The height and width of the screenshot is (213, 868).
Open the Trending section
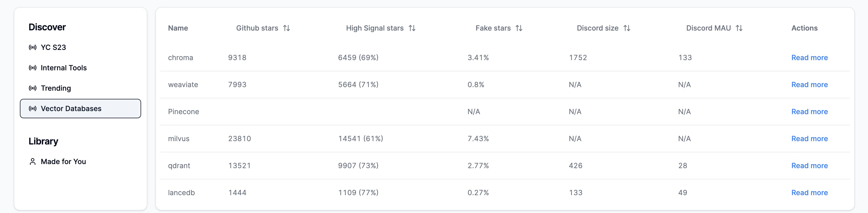point(56,88)
